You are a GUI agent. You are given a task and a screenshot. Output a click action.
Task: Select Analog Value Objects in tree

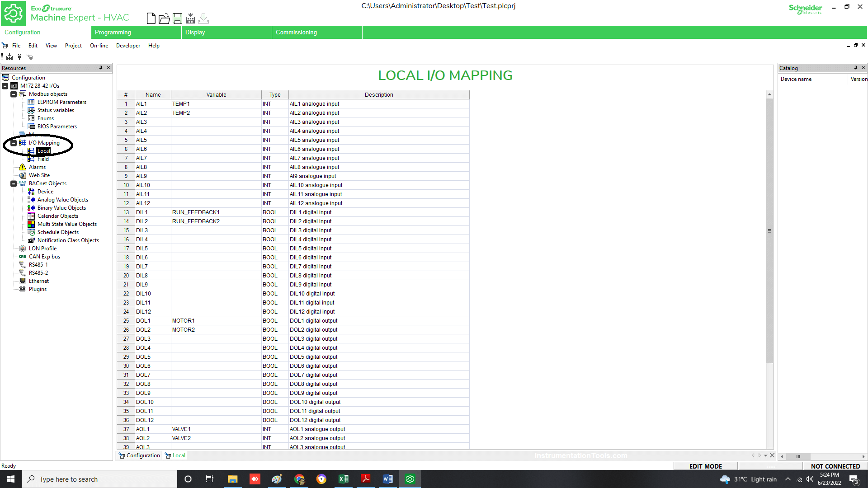63,200
